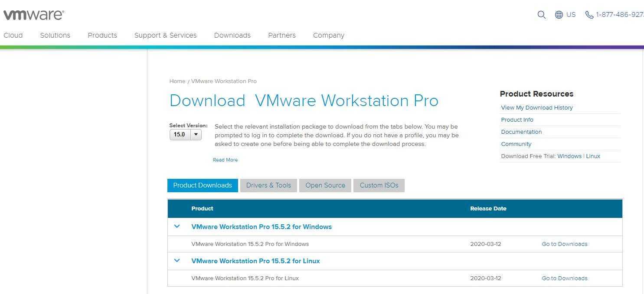The height and width of the screenshot is (294, 644).
Task: Click the Product column header
Action: coord(202,208)
